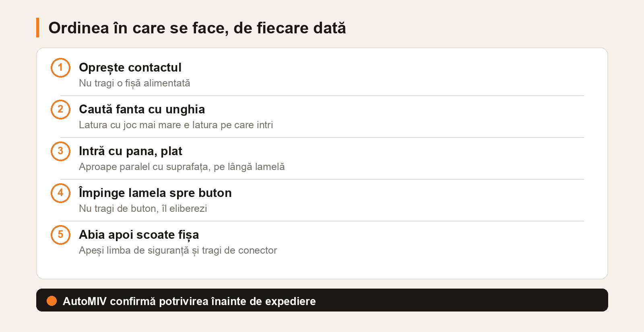Click 'Apeși limba de siguranță' description
Screen dimensions: 644x332
click(178, 250)
